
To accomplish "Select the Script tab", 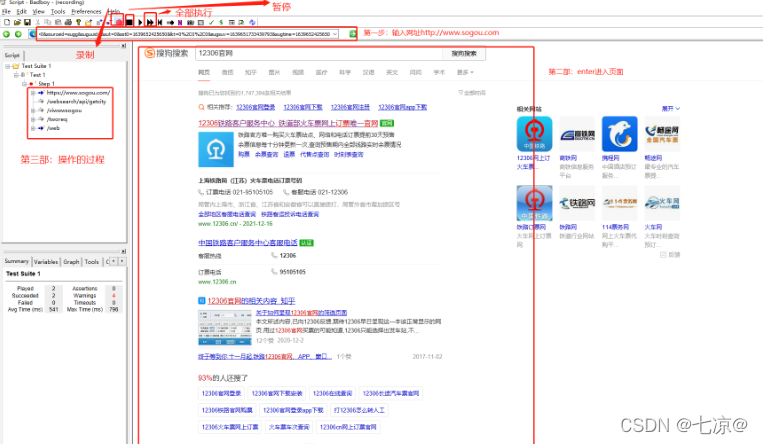I will coord(12,55).
